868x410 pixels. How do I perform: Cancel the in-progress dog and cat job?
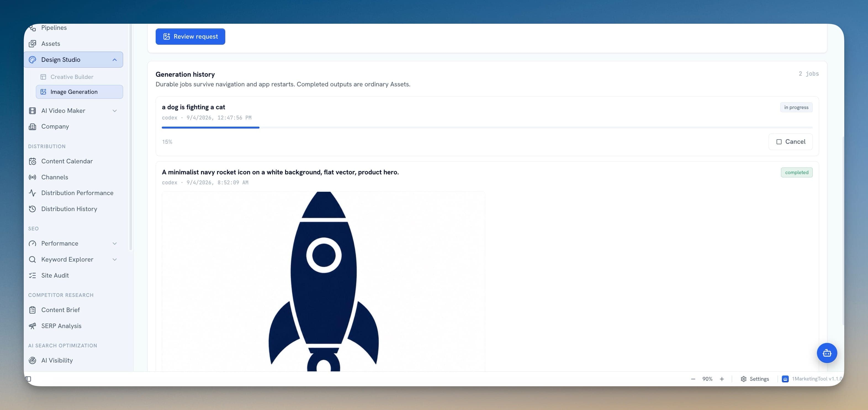tap(790, 142)
